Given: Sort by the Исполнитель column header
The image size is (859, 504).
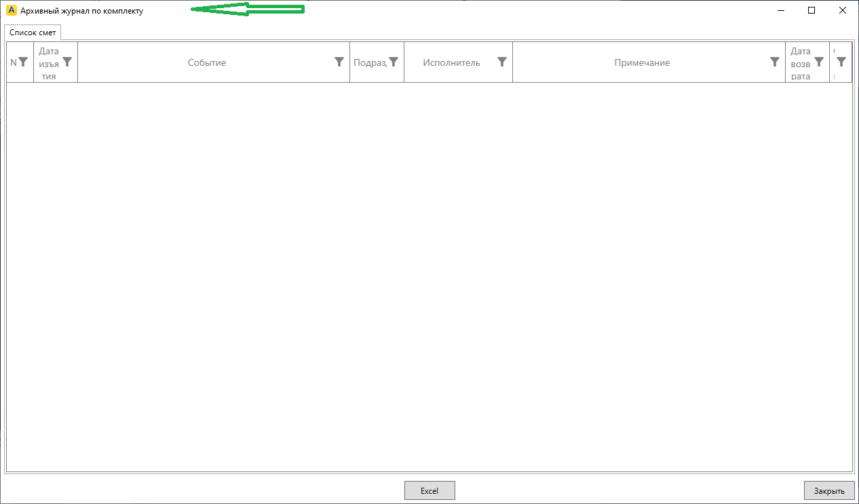Looking at the screenshot, I should tap(451, 62).
